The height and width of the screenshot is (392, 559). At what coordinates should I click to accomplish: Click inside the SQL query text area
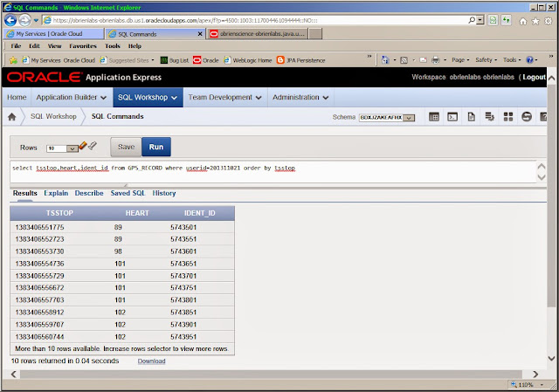point(273,172)
